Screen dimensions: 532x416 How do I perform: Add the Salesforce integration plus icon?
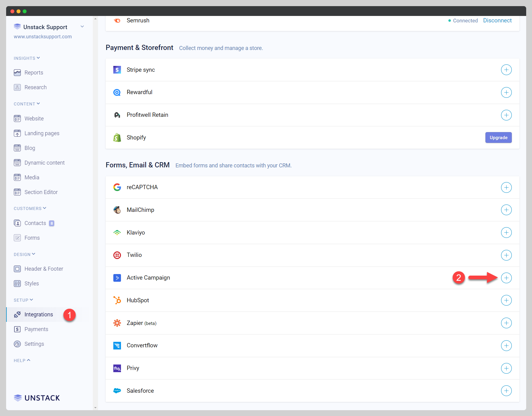pyautogui.click(x=506, y=391)
